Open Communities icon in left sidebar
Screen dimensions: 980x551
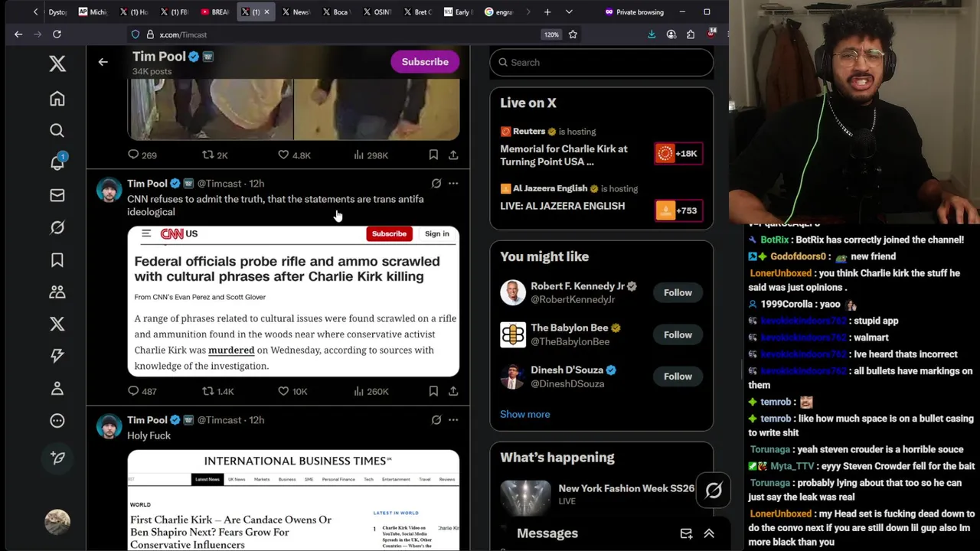pyautogui.click(x=57, y=292)
